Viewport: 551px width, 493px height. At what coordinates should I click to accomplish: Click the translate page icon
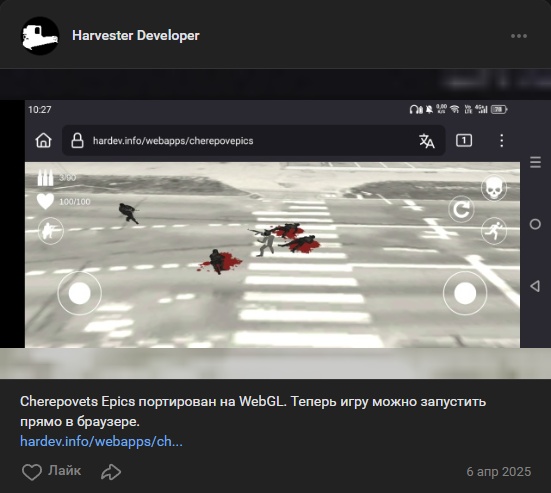(427, 141)
